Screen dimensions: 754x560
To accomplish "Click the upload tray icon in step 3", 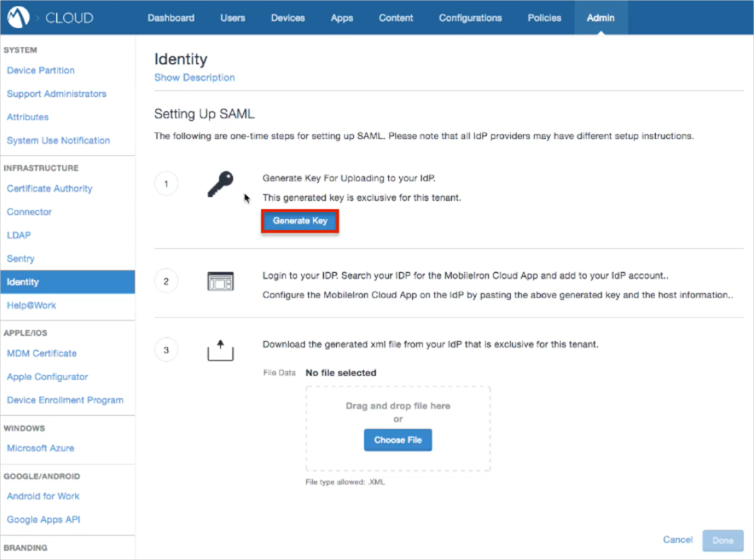I will pos(219,349).
